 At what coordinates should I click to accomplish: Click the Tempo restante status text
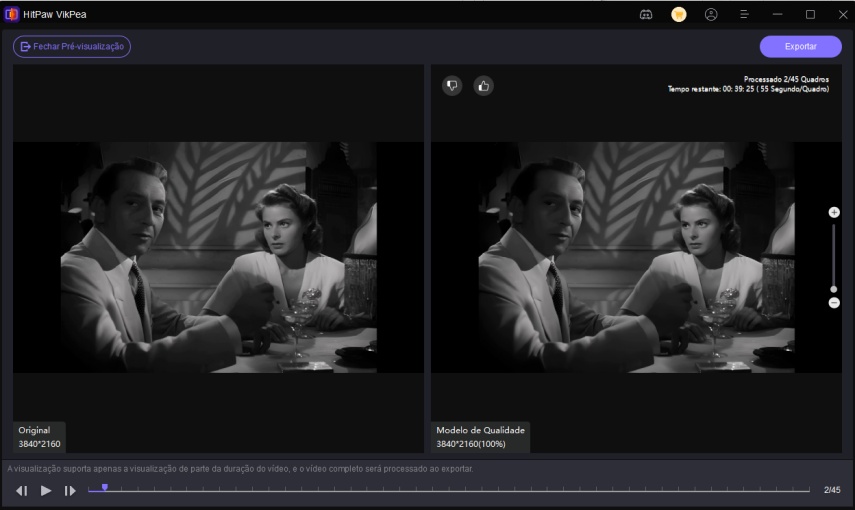(x=748, y=89)
